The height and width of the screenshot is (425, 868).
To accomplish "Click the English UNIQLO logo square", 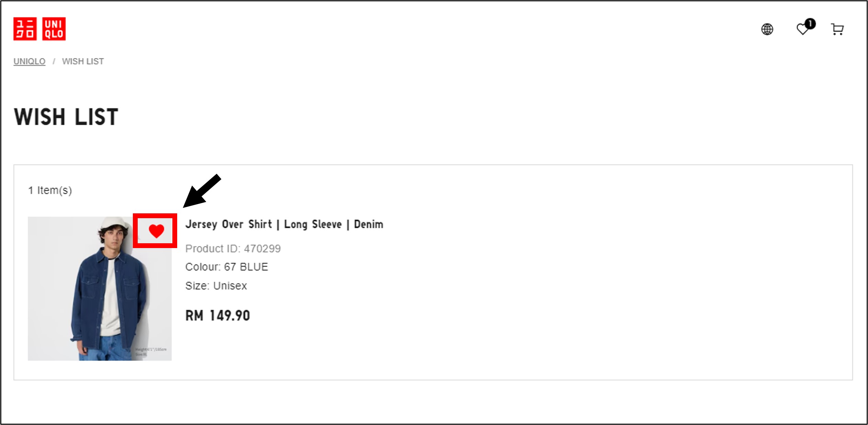I will (54, 29).
